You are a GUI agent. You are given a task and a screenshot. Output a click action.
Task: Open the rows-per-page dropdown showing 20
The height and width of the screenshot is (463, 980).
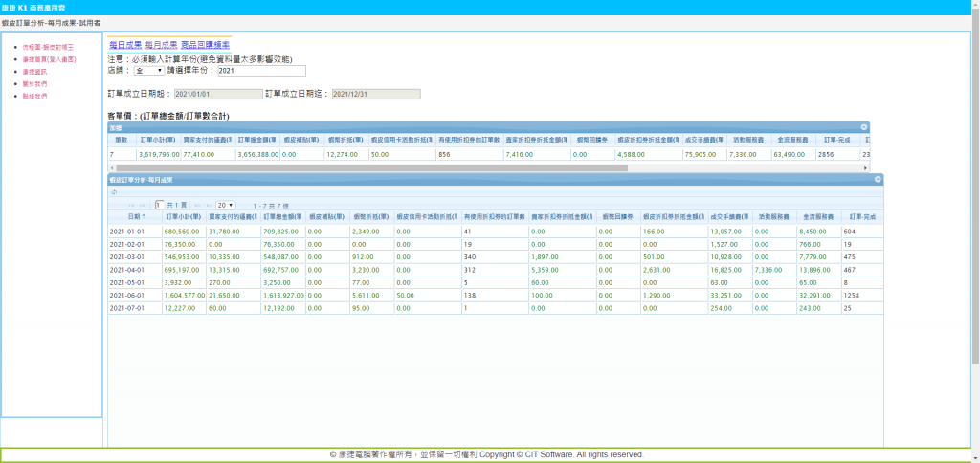pos(226,205)
